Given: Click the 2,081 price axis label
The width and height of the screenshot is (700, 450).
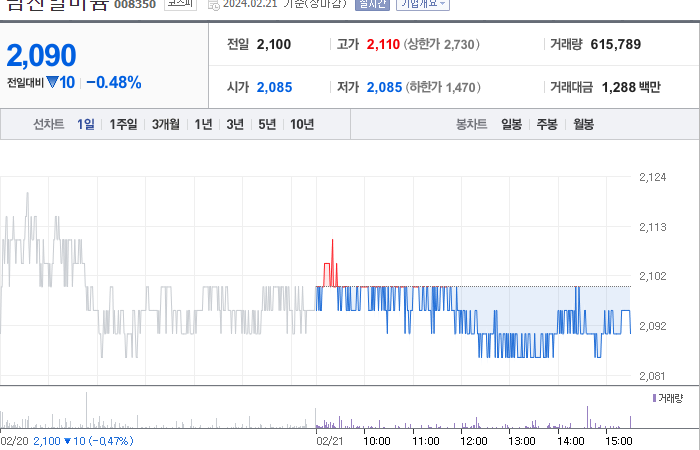Looking at the screenshot, I should click(x=652, y=376).
